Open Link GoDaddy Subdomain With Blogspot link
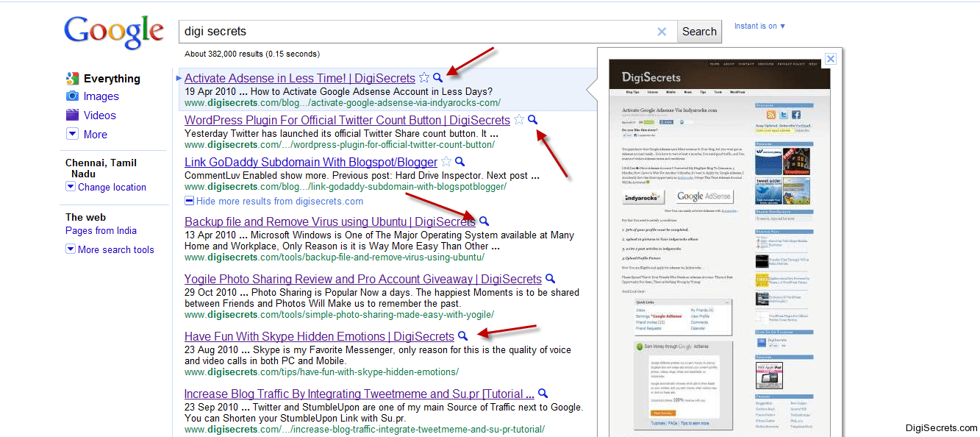This screenshot has width=980, height=437. pyautogui.click(x=311, y=162)
